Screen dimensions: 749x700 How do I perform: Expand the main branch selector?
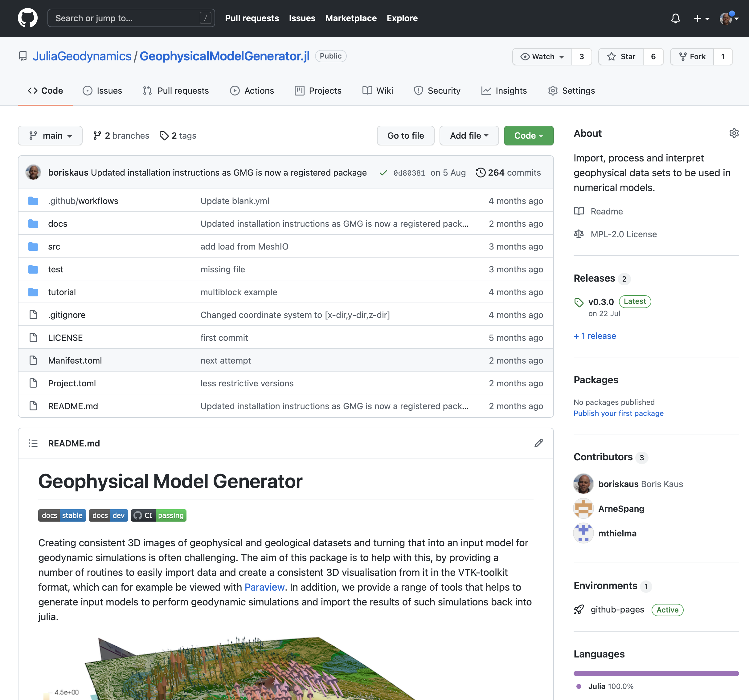tap(50, 136)
